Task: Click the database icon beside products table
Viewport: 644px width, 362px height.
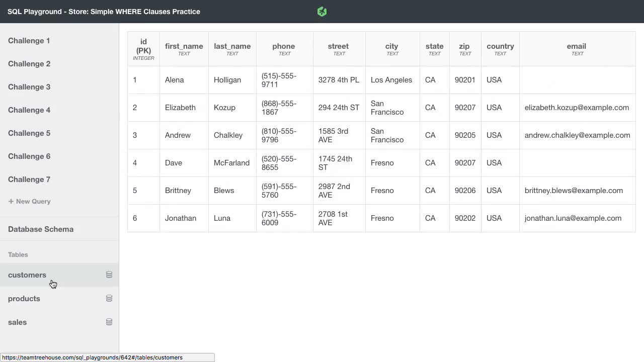Action: 109,298
